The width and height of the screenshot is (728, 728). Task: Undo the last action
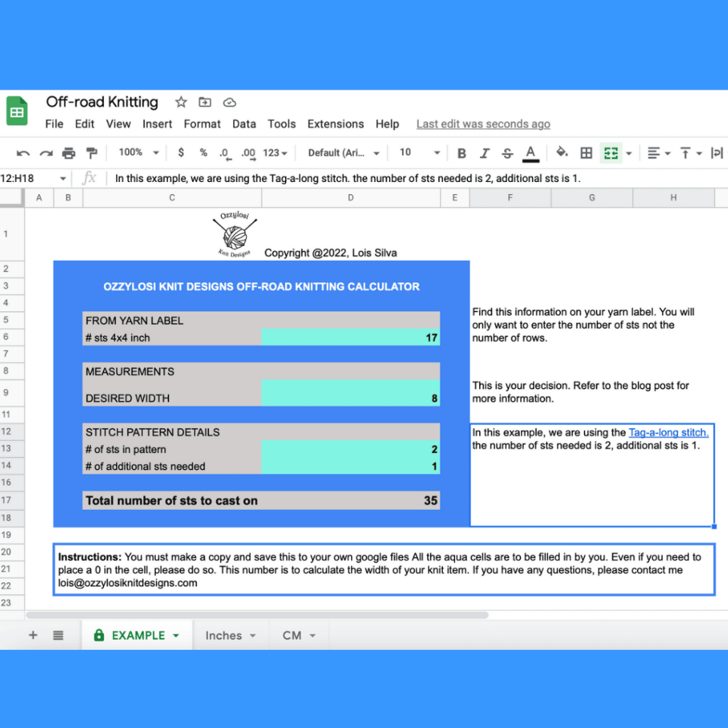coord(23,153)
